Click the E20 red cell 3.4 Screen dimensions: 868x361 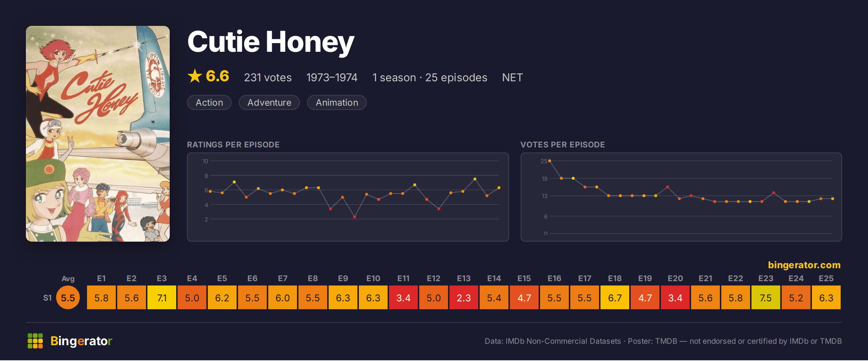(675, 298)
